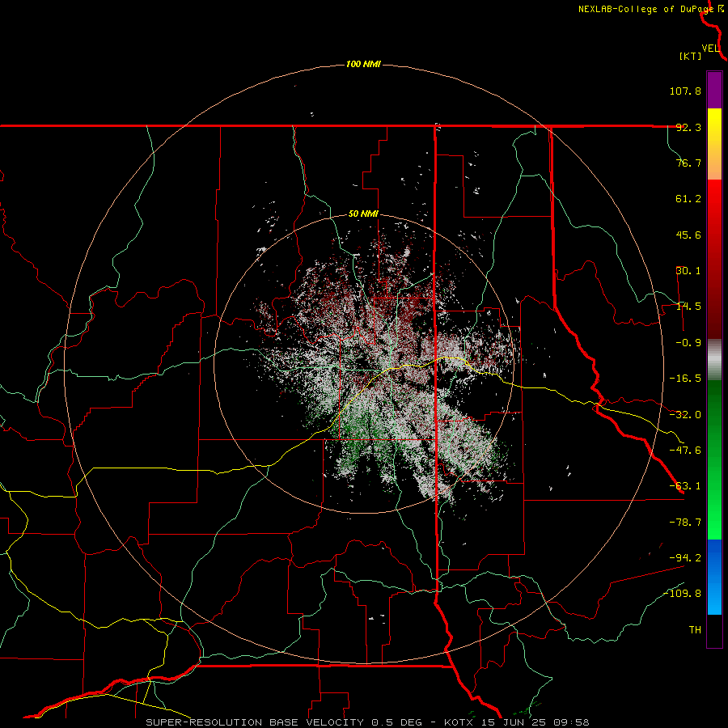The height and width of the screenshot is (728, 728).
Task: Click the 14.5 velocity scale value
Action: coord(688,307)
